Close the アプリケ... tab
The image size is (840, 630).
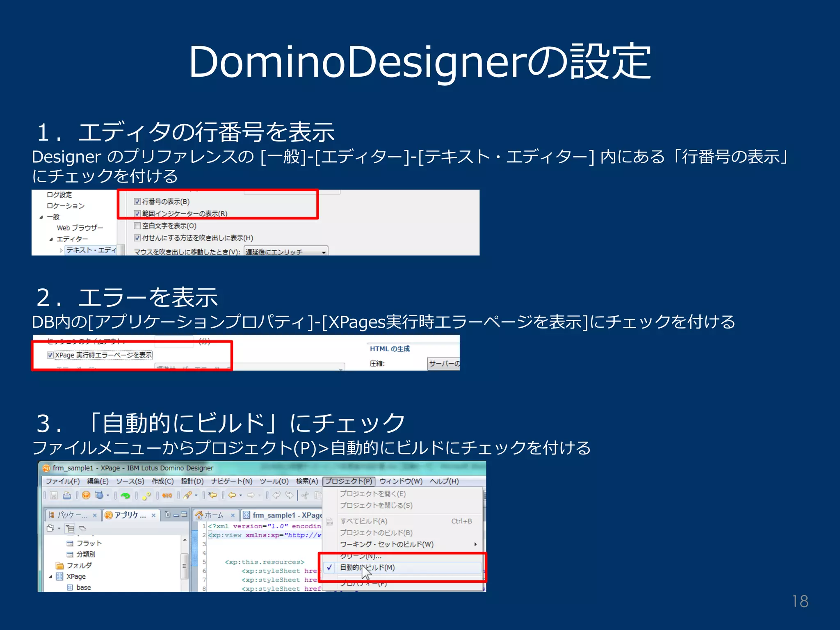point(153,515)
